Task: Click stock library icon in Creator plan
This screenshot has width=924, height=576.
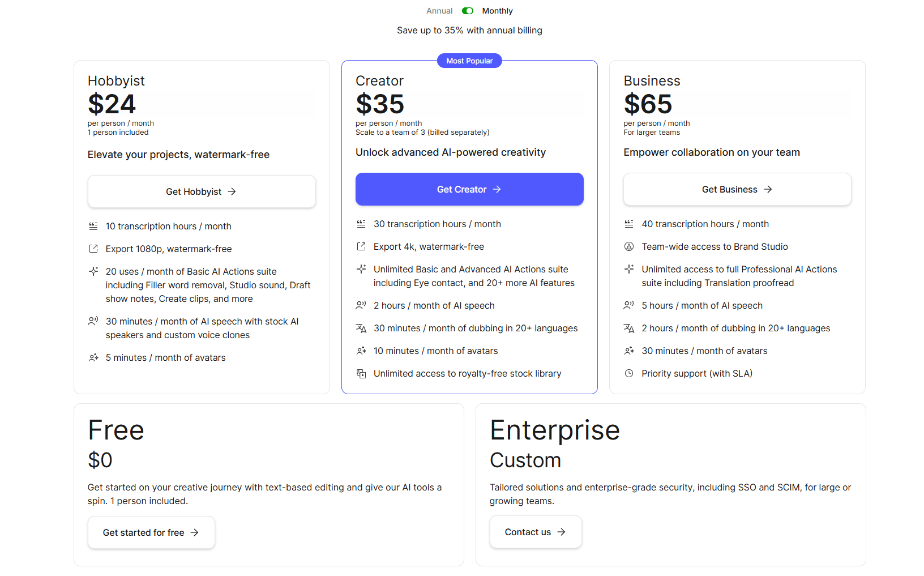Action: click(x=361, y=373)
